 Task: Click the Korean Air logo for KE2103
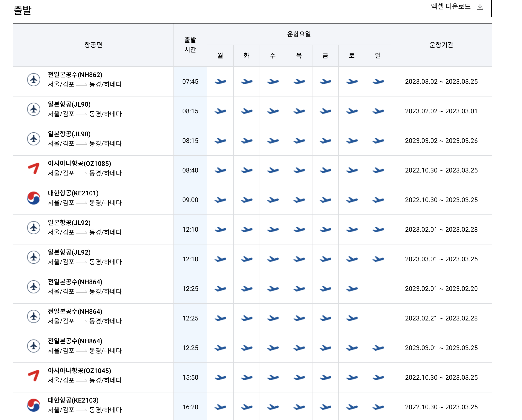click(x=33, y=405)
